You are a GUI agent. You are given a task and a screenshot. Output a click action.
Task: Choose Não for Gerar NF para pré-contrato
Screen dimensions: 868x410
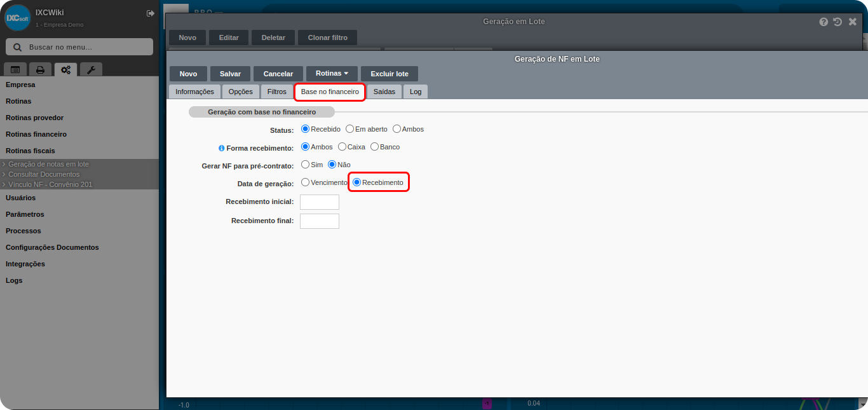[332, 165]
